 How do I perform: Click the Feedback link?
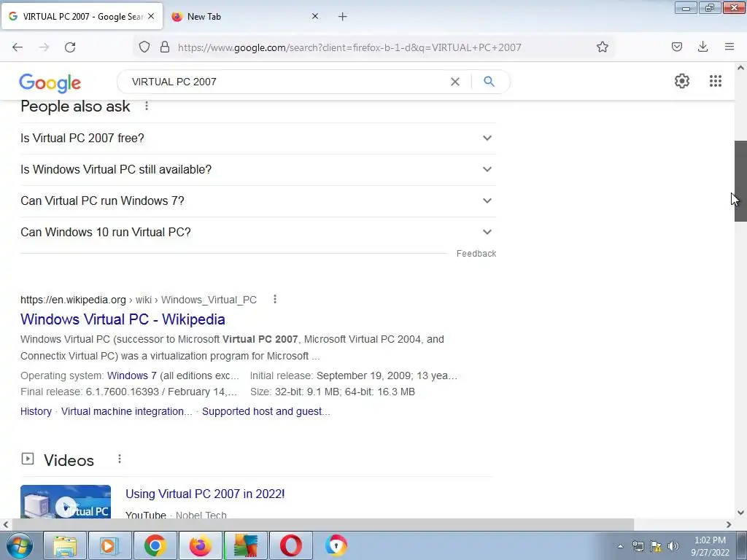476,254
